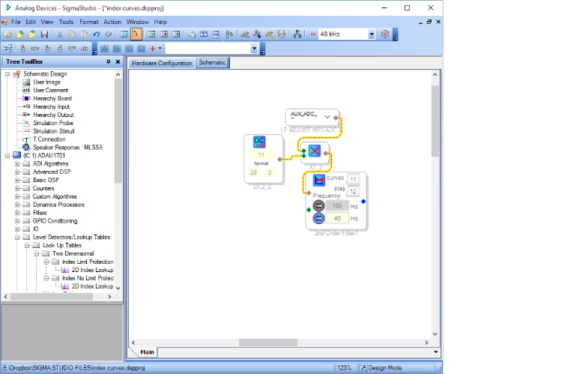Image resolution: width=588 pixels, height=374 pixels.
Task: Switch to the Hardware Configuration tab
Action: pyautogui.click(x=162, y=63)
